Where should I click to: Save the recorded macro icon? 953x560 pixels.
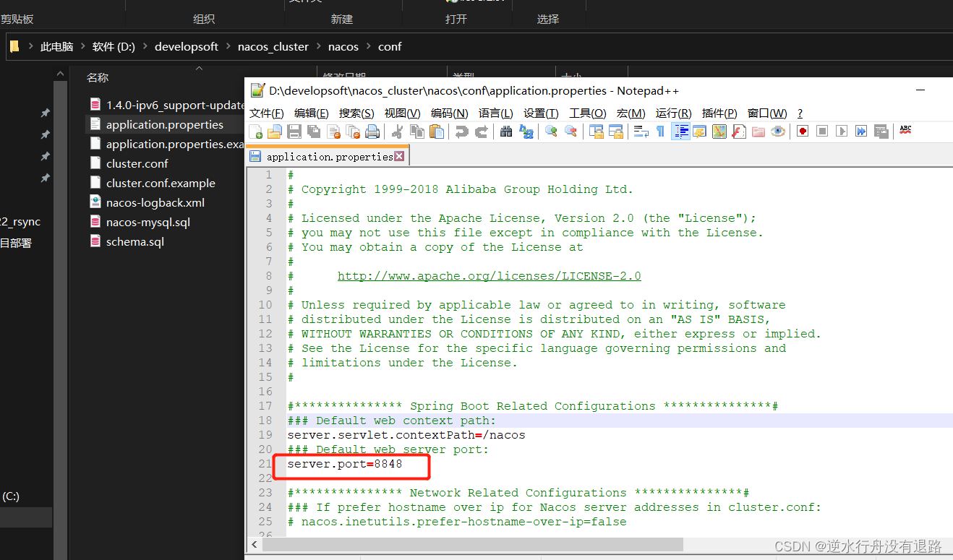(881, 132)
